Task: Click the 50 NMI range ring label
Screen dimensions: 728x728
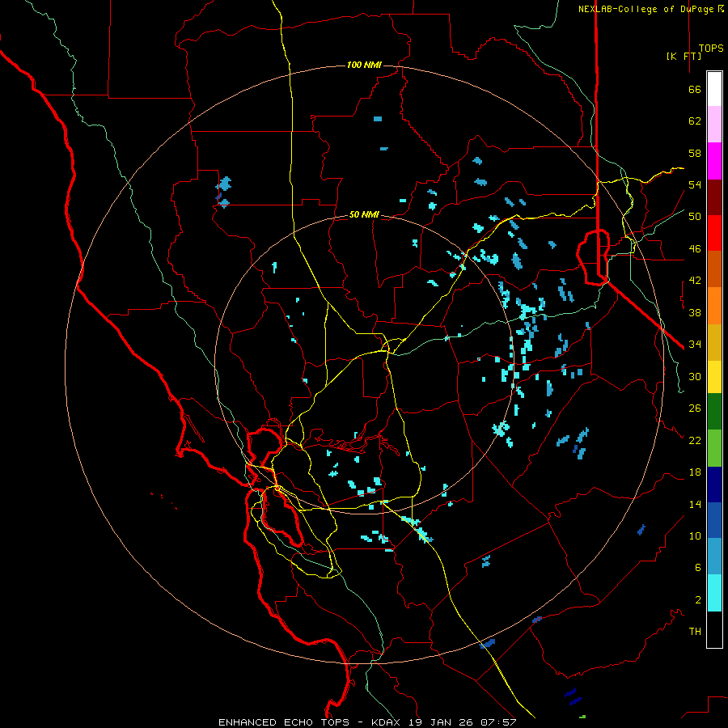Action: coord(364,214)
